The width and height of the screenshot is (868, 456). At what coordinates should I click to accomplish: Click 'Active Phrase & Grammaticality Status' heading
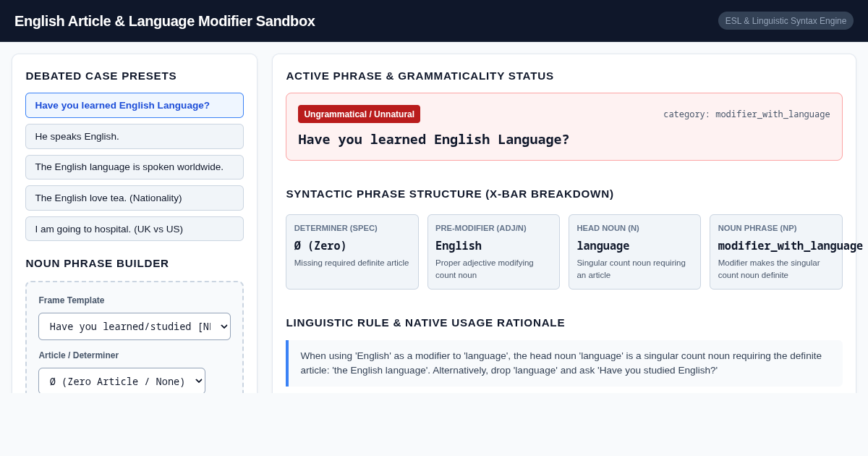click(420, 76)
